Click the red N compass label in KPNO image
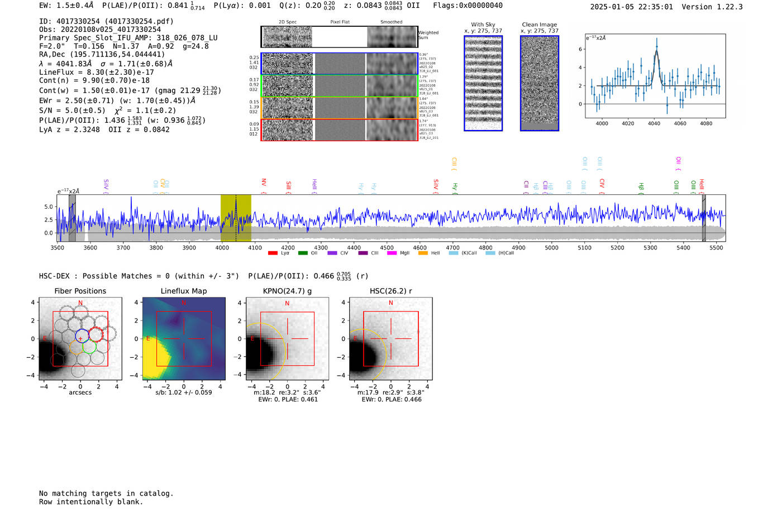 287,304
